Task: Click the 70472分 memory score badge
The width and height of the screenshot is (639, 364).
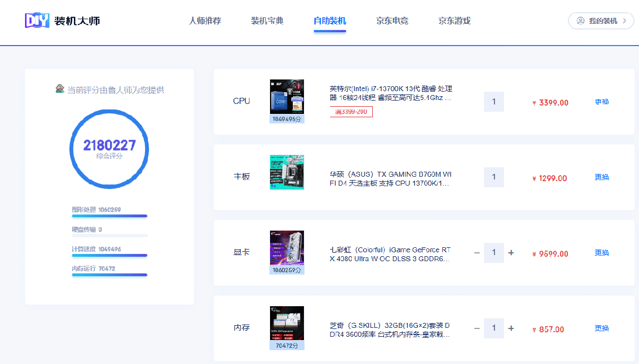Action: [x=287, y=346]
